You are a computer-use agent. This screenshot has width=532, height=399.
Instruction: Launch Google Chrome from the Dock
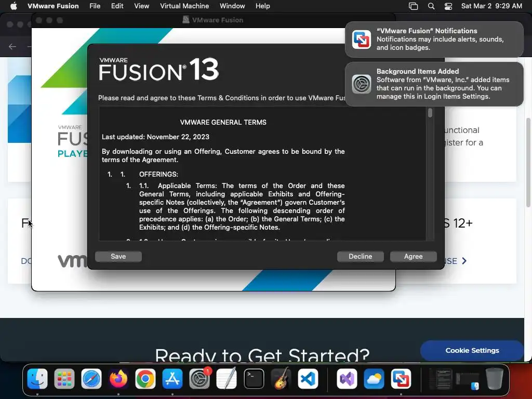pyautogui.click(x=145, y=379)
